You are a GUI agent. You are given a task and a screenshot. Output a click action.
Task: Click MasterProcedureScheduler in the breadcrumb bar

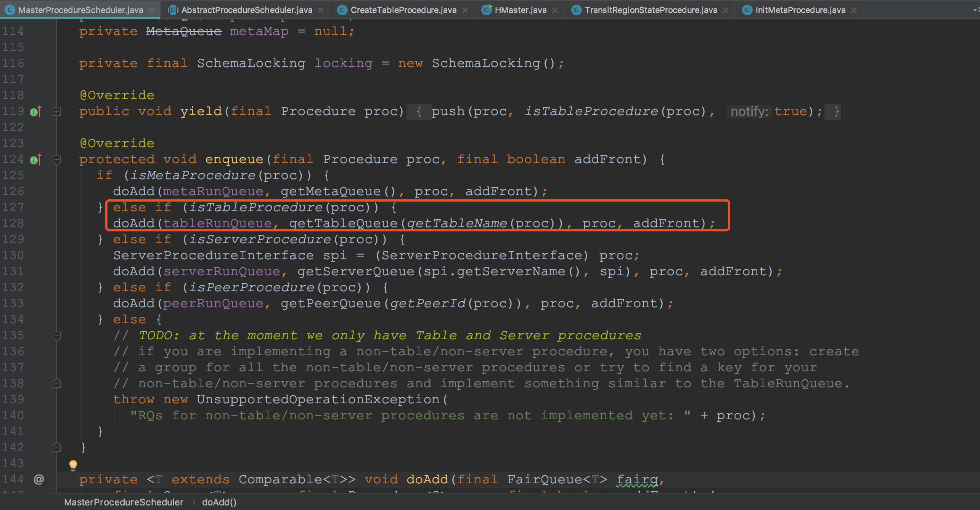(124, 502)
